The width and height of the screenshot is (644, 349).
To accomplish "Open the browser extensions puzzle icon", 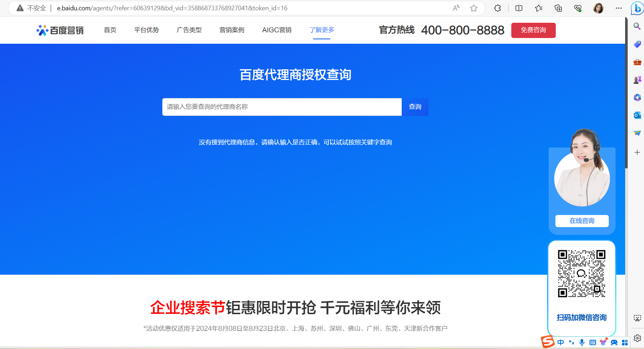I will tap(497, 8).
